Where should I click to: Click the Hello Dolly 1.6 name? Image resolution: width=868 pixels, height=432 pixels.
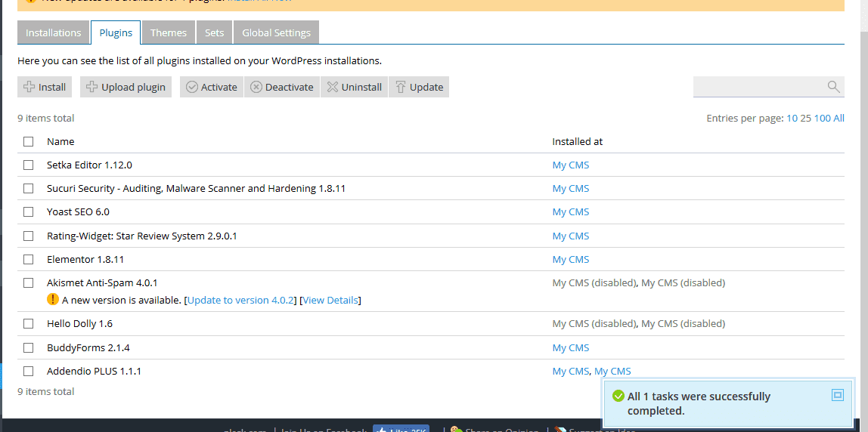coord(79,323)
